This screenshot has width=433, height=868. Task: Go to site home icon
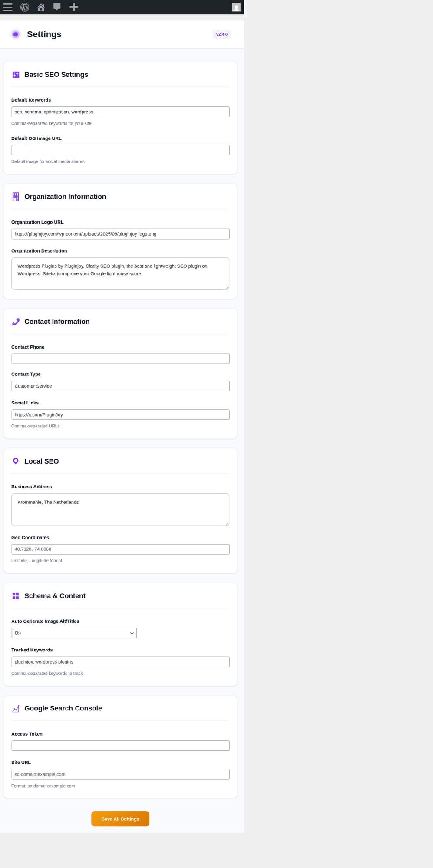(x=41, y=7)
